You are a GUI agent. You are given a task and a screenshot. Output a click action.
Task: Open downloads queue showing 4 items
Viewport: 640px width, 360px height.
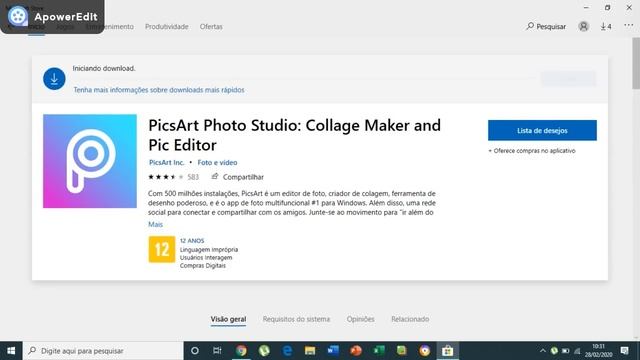click(606, 27)
